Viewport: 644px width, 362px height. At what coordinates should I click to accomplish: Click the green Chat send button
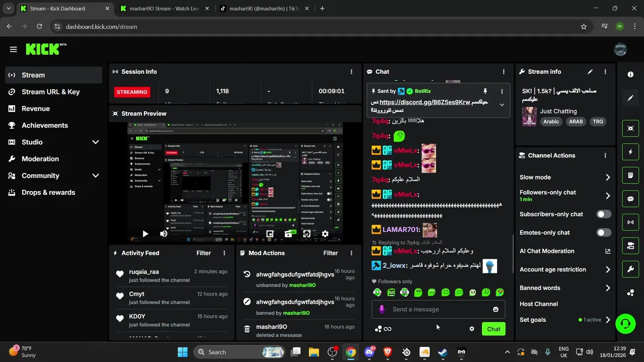coord(494,329)
